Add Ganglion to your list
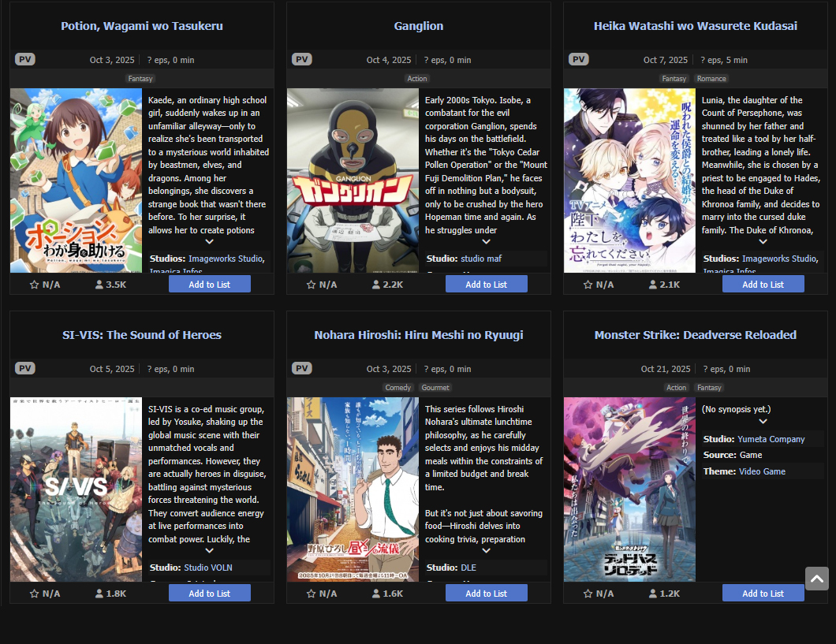The image size is (836, 644). pos(487,284)
